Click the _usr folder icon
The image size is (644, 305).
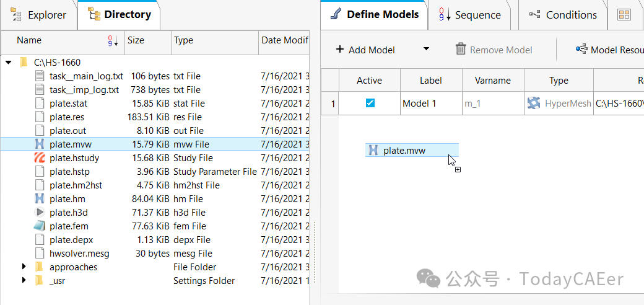(39, 280)
